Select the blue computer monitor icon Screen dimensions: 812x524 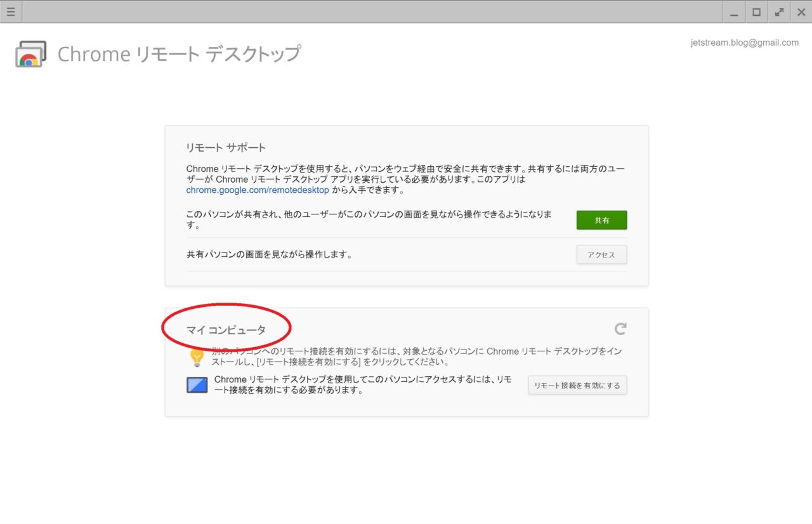click(x=197, y=385)
